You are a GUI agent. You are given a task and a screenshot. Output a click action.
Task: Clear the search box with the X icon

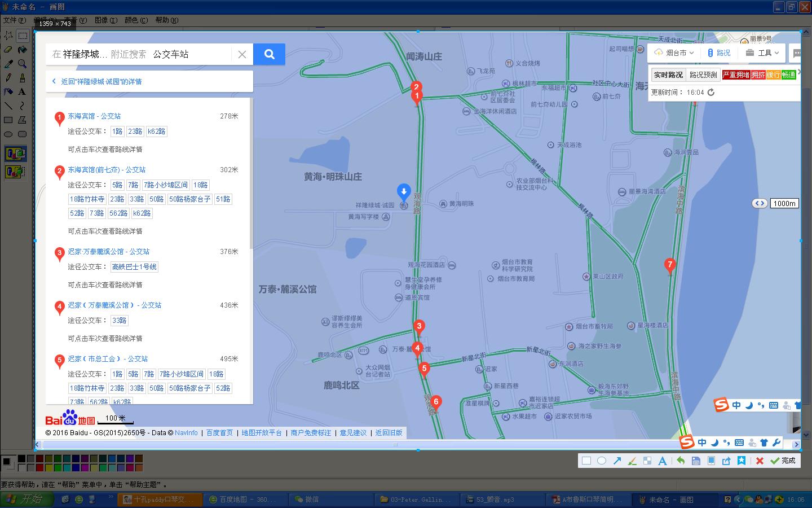click(x=242, y=54)
